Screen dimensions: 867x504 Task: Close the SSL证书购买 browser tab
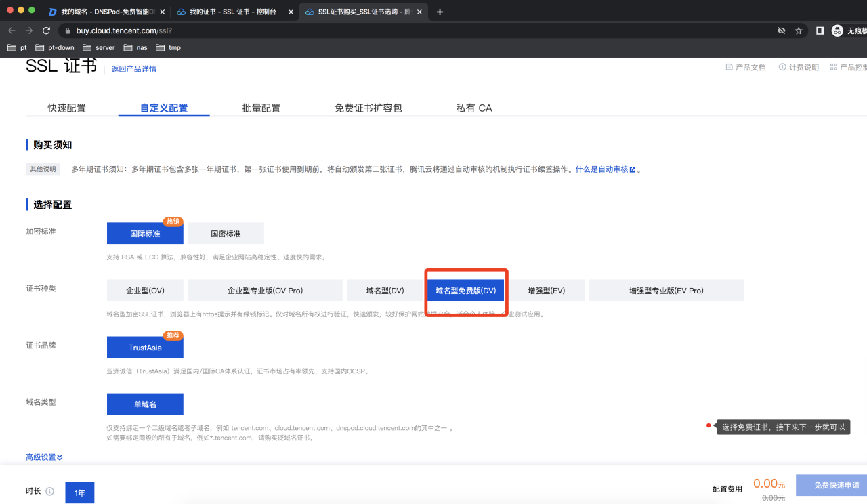[419, 12]
